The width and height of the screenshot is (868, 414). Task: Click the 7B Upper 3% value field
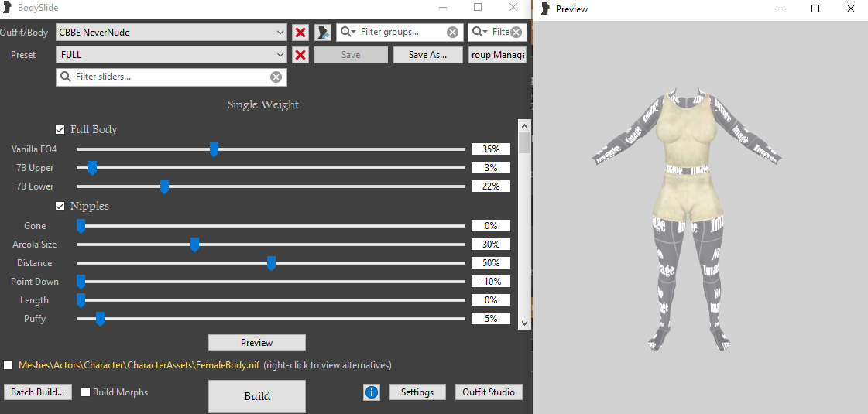coord(491,168)
